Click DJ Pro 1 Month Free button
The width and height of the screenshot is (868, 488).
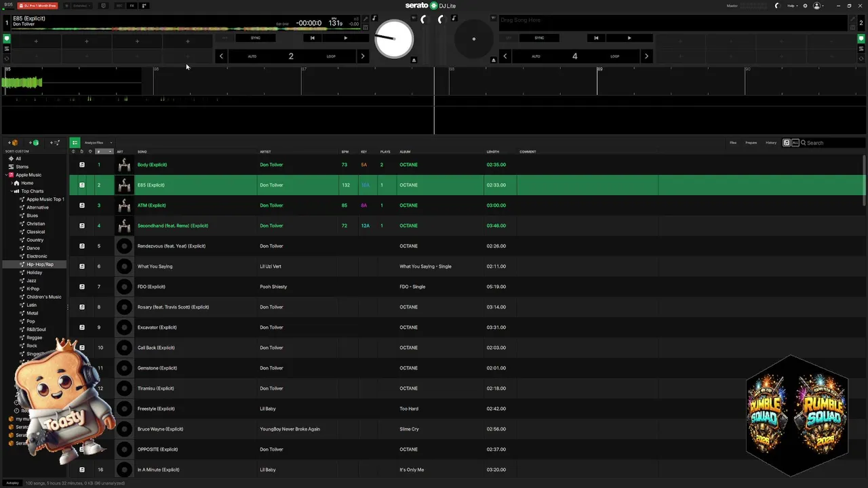tap(38, 5)
